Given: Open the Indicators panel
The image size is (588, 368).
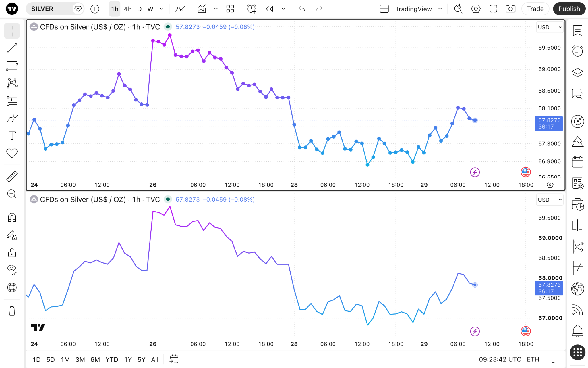Looking at the screenshot, I should pyautogui.click(x=202, y=9).
